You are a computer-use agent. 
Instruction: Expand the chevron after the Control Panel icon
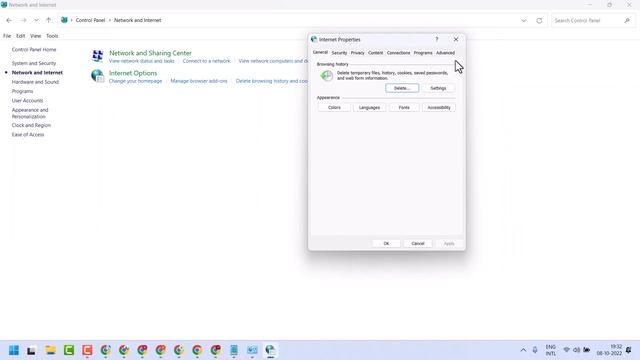(x=71, y=20)
